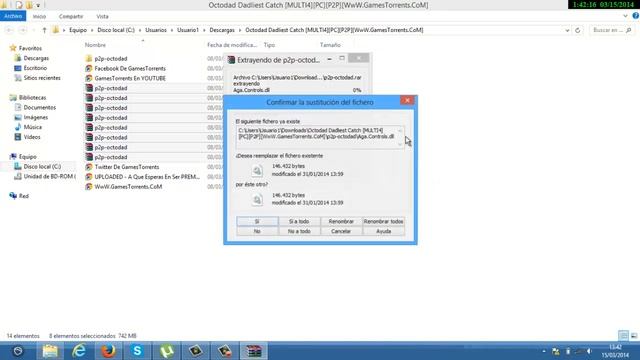The height and width of the screenshot is (360, 640).
Task: Open uTorrent from taskbar
Action: [166, 351]
